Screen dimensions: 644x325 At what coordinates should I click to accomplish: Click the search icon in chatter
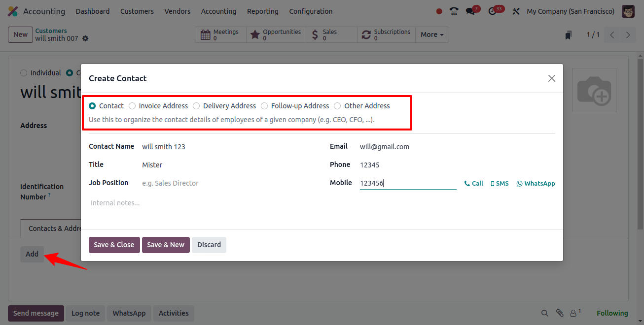pyautogui.click(x=544, y=313)
